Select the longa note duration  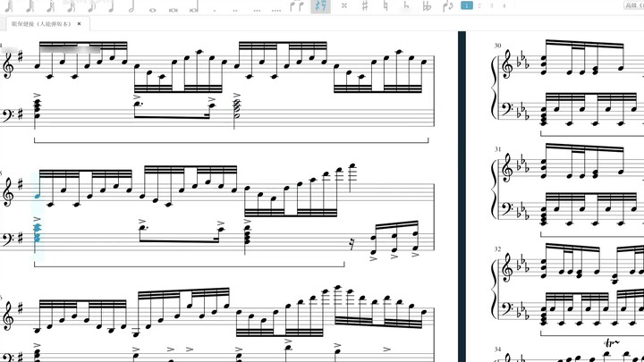point(194,7)
